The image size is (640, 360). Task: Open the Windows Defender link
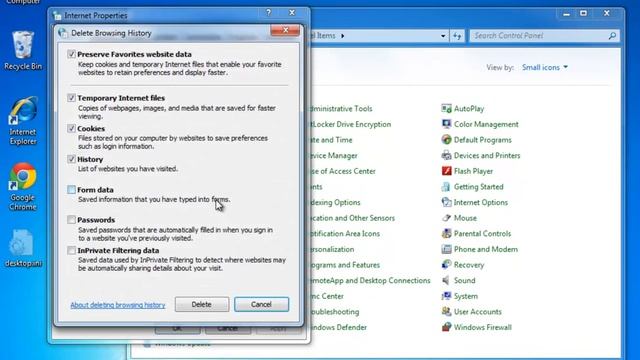[338, 327]
